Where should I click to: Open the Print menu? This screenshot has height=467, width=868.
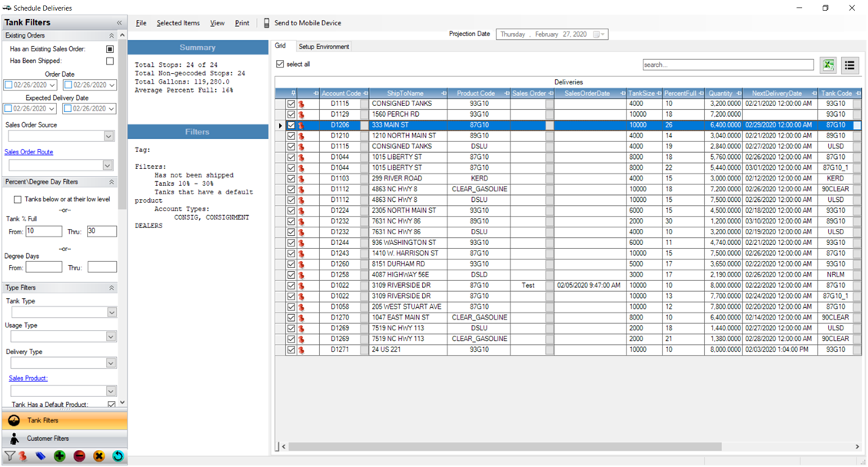(x=242, y=23)
